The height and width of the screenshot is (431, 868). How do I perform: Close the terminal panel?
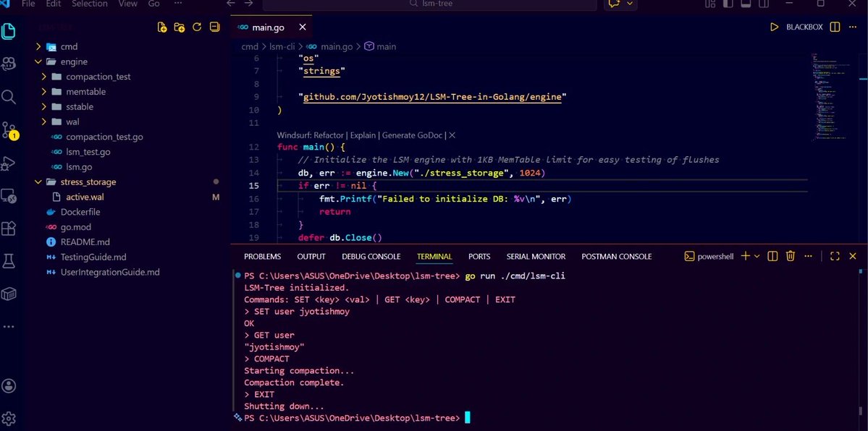coord(853,256)
